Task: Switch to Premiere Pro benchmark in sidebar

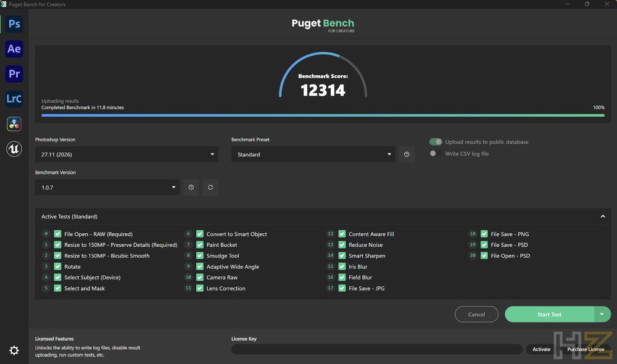Action: click(14, 74)
